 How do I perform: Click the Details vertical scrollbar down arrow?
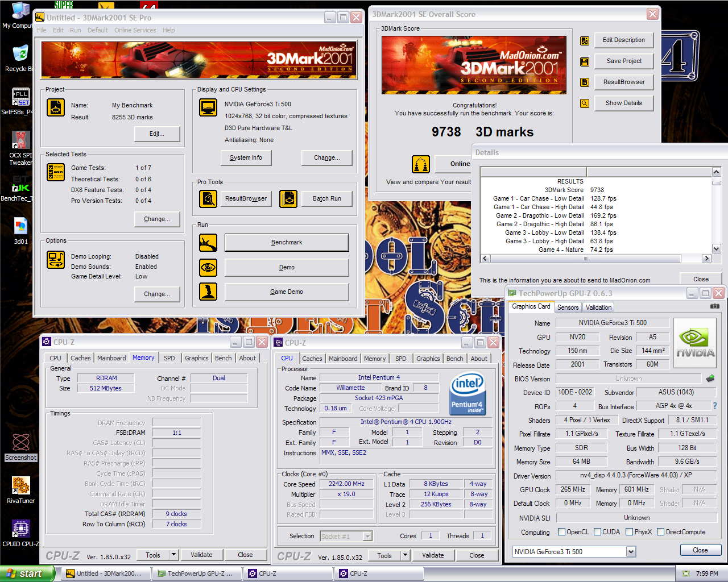tap(716, 248)
